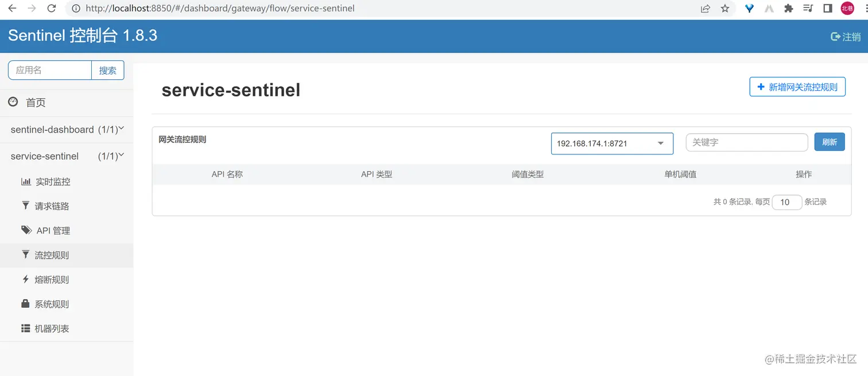This screenshot has width=868, height=376.
Task: Focus the 关键字 filter field
Action: tap(747, 142)
